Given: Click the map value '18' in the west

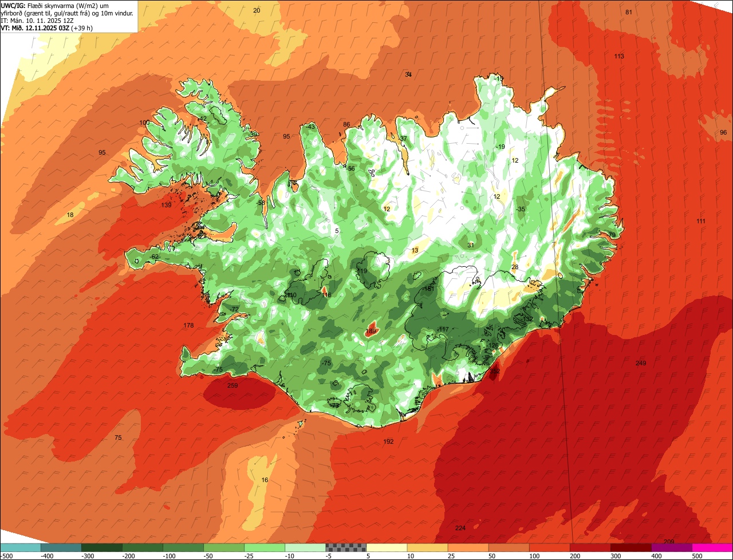Looking at the screenshot, I should [70, 215].
